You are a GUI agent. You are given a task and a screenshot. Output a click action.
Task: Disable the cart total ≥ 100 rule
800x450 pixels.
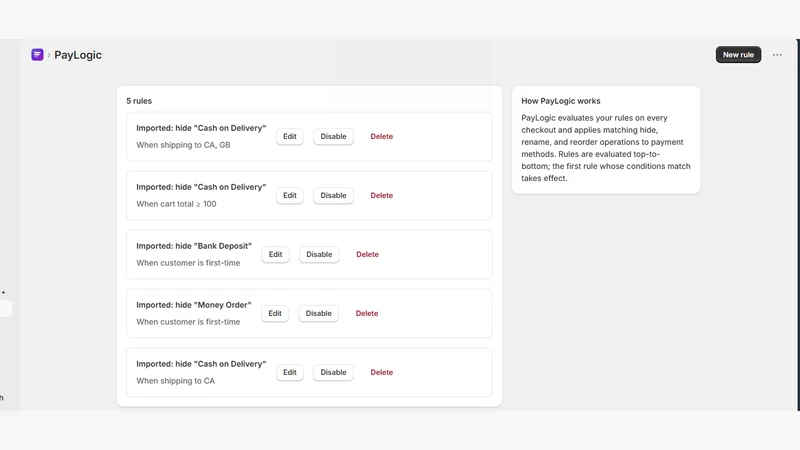[x=333, y=195]
